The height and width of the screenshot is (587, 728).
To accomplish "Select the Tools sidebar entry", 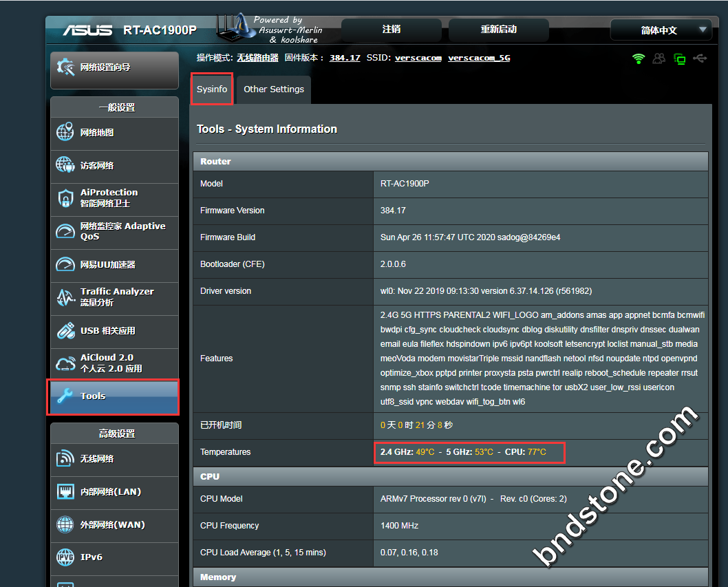I will (x=114, y=397).
